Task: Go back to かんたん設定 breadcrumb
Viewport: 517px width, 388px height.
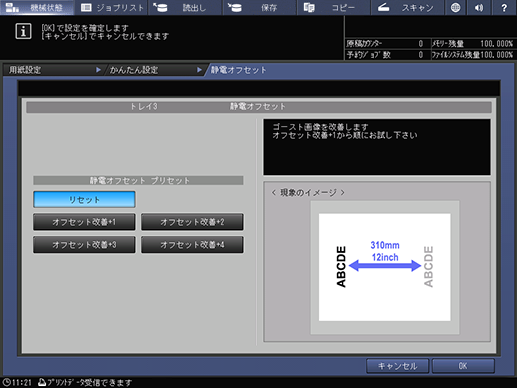Action: (x=155, y=70)
